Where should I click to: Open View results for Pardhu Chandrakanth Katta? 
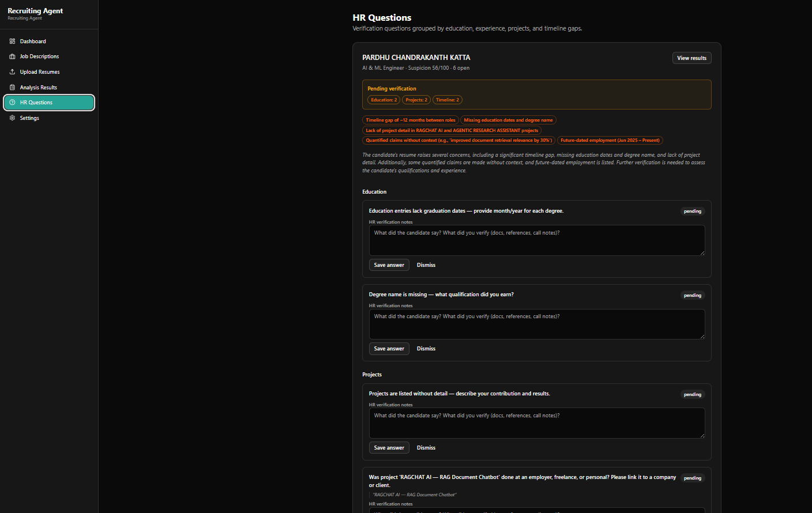(691, 58)
